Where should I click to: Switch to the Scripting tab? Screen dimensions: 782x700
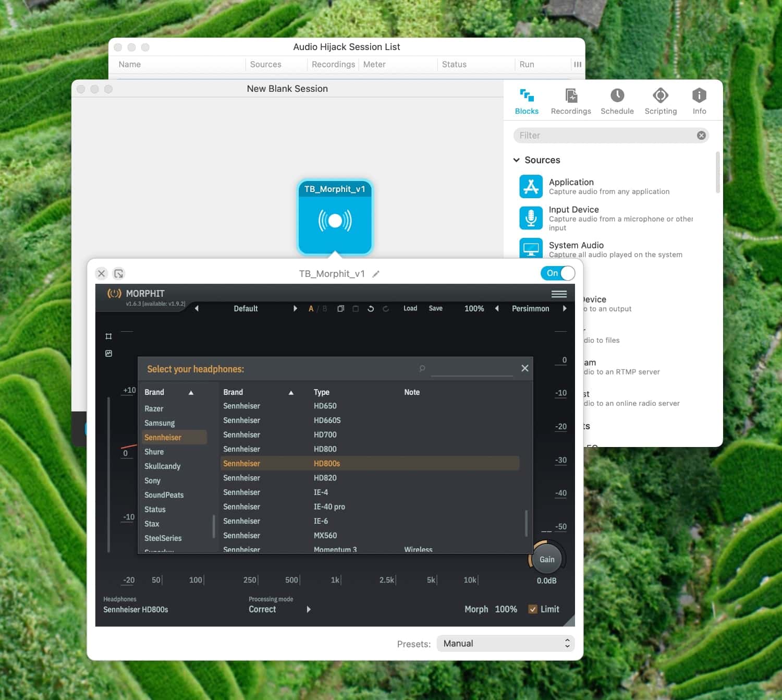[x=661, y=101]
